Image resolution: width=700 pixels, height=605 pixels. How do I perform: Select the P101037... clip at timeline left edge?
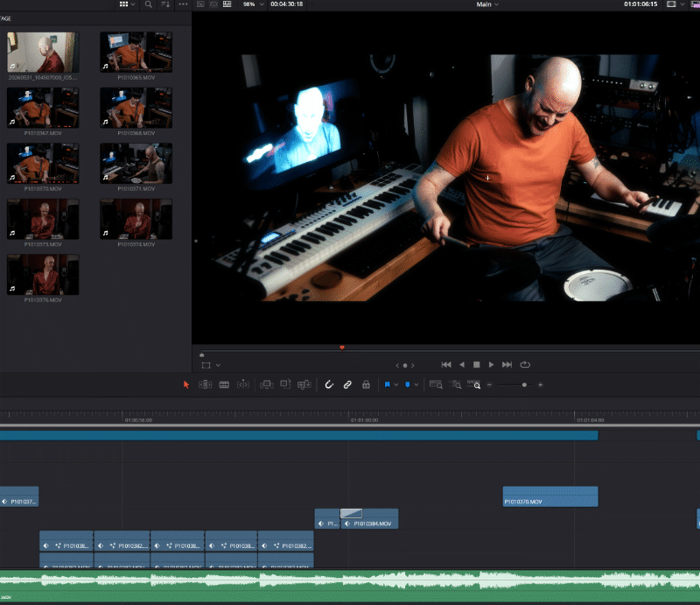click(x=19, y=496)
